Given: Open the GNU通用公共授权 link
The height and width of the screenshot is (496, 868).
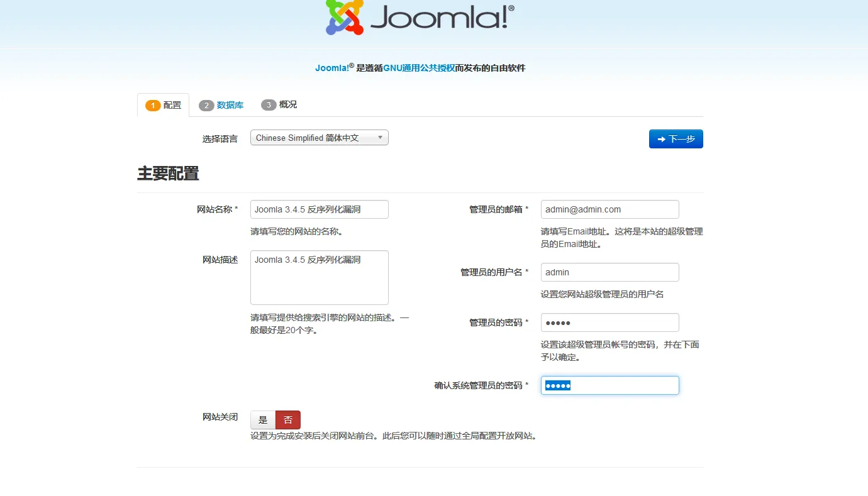Looking at the screenshot, I should coord(419,68).
